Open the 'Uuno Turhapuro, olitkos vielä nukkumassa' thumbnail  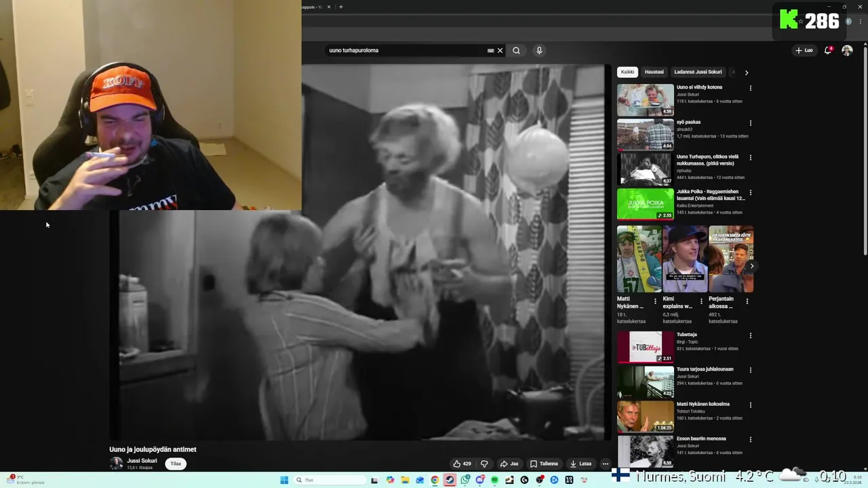(646, 169)
